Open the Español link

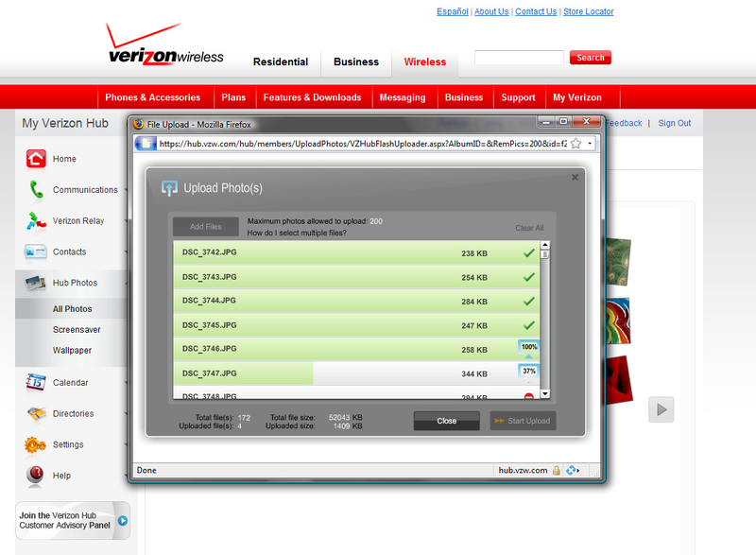(453, 11)
